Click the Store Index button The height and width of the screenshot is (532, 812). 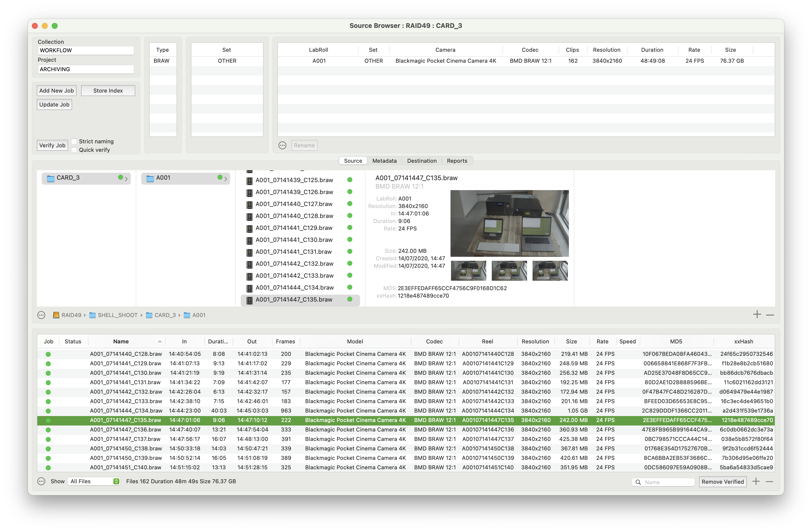tap(108, 91)
